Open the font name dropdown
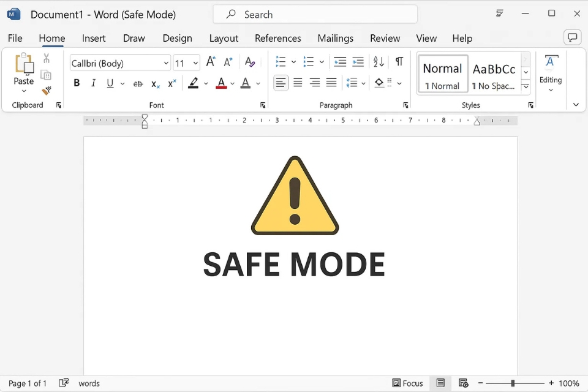Viewport: 588px width, 392px height. [x=166, y=63]
